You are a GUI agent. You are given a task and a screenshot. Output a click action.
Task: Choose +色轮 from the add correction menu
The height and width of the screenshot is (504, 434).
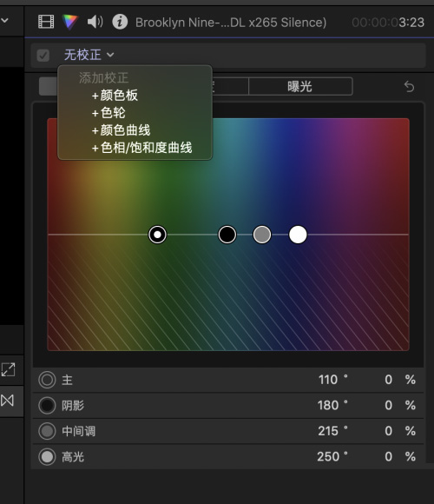pos(108,113)
